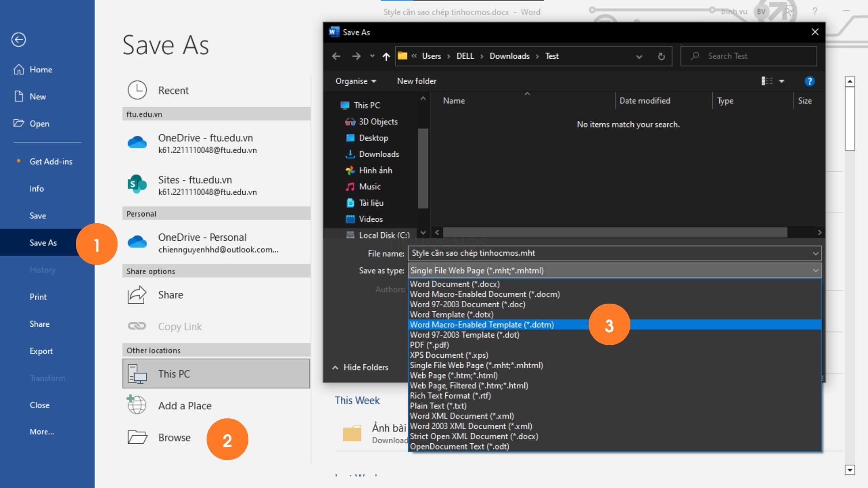Click Add a Place globe icon
The height and width of the screenshot is (488, 868).
pyautogui.click(x=137, y=405)
